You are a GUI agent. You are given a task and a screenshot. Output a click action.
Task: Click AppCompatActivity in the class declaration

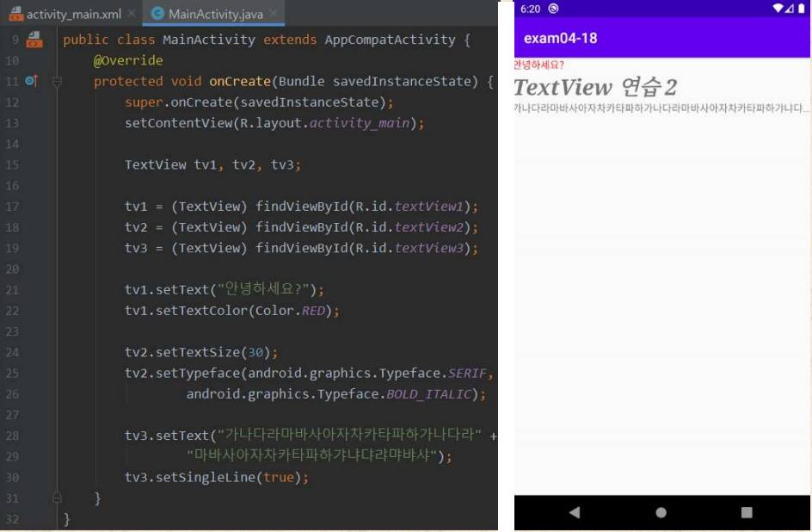(390, 40)
